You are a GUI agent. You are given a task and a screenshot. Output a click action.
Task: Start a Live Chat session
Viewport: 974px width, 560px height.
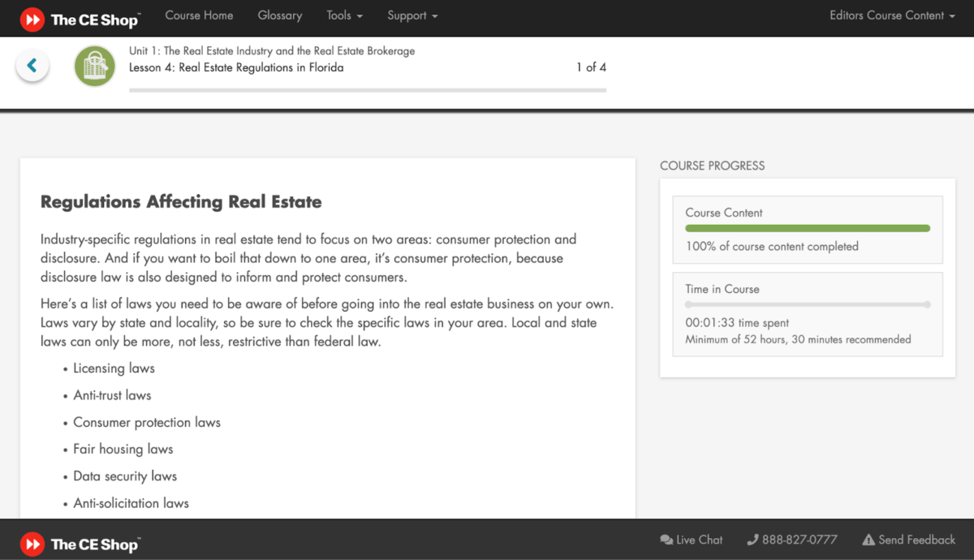pyautogui.click(x=692, y=540)
